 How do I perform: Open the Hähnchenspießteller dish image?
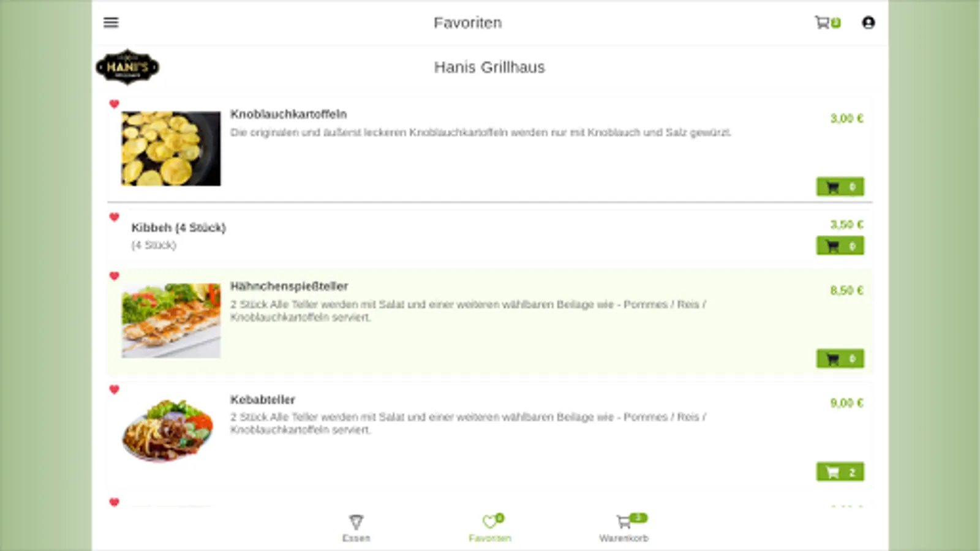click(x=171, y=320)
